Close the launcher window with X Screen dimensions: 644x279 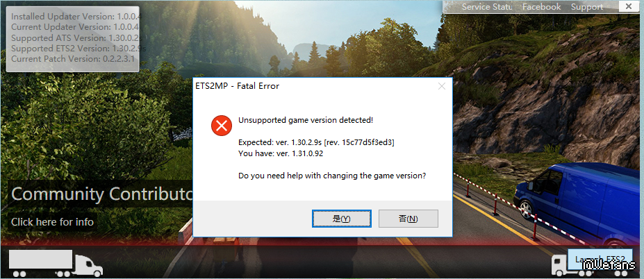tap(628, 6)
